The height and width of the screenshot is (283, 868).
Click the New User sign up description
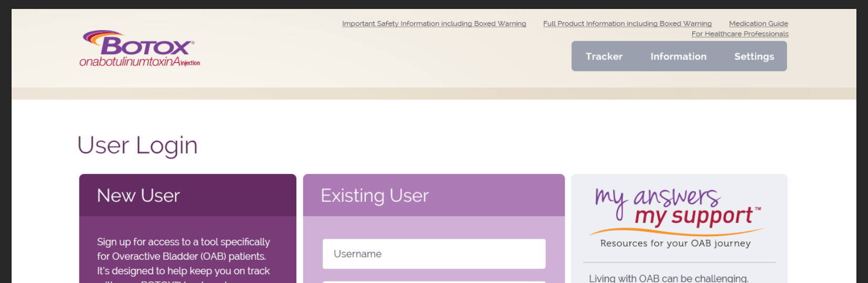coord(183,257)
